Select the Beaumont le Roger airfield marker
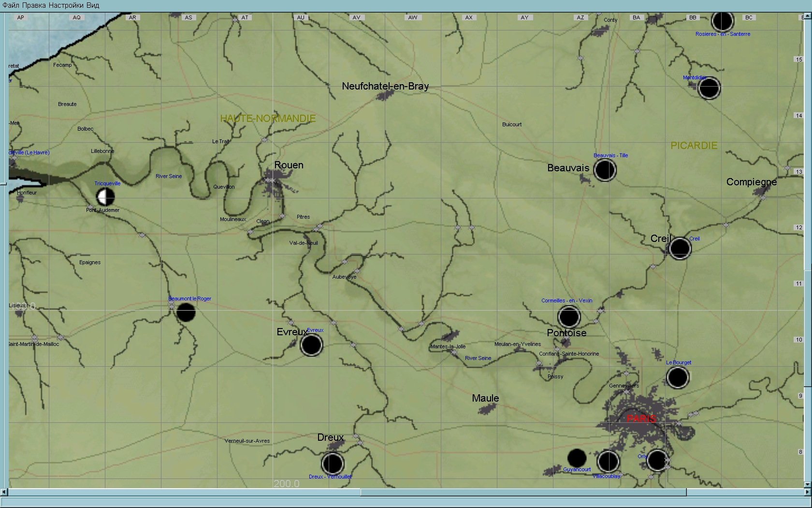Image resolution: width=812 pixels, height=508 pixels. 186,313
